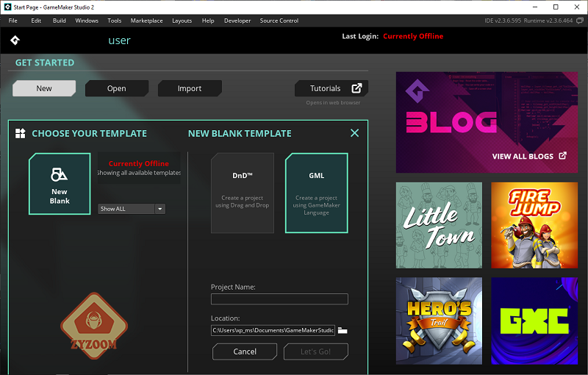Open the Little Town showcase thumbnail
The width and height of the screenshot is (588, 375).
439,226
